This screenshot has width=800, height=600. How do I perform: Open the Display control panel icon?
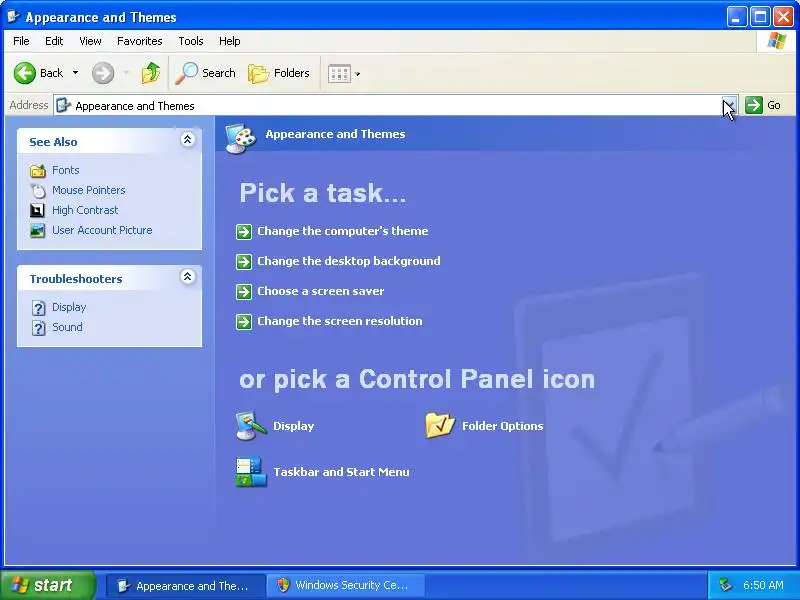pos(251,426)
